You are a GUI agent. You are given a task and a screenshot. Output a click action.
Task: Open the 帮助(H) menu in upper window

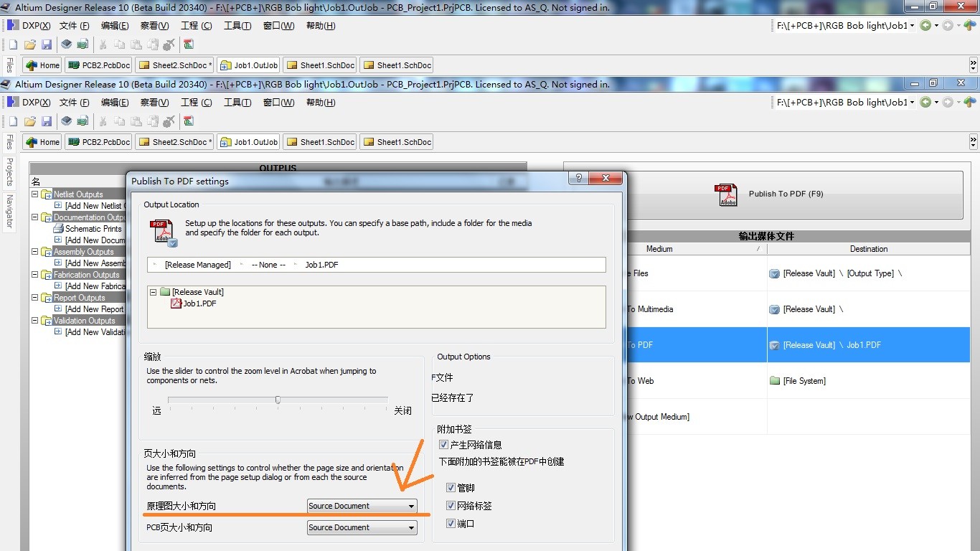[321, 25]
